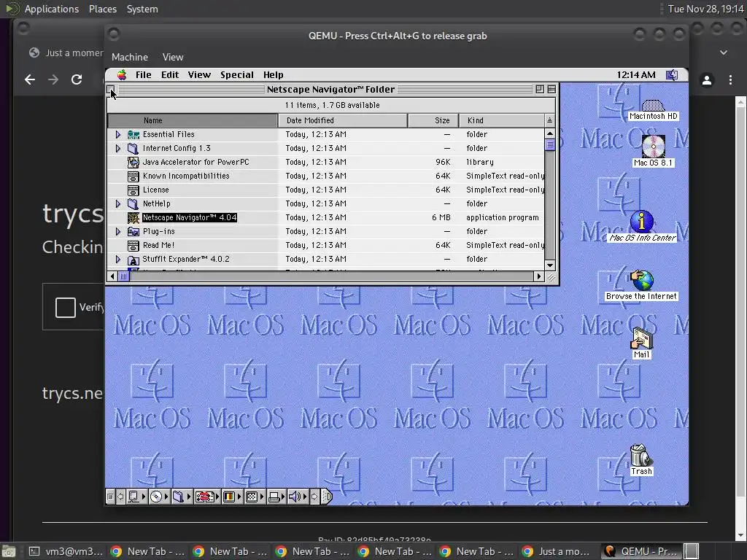
Task: Sort the list by Name column
Action: [193, 120]
